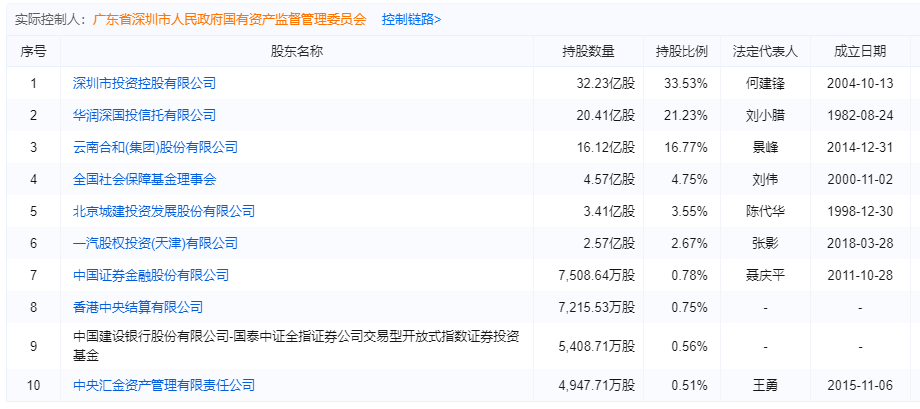Screen dimensions: 920x409
Task: Select the 4,947.71万股 holding cell
Action: click(x=597, y=386)
